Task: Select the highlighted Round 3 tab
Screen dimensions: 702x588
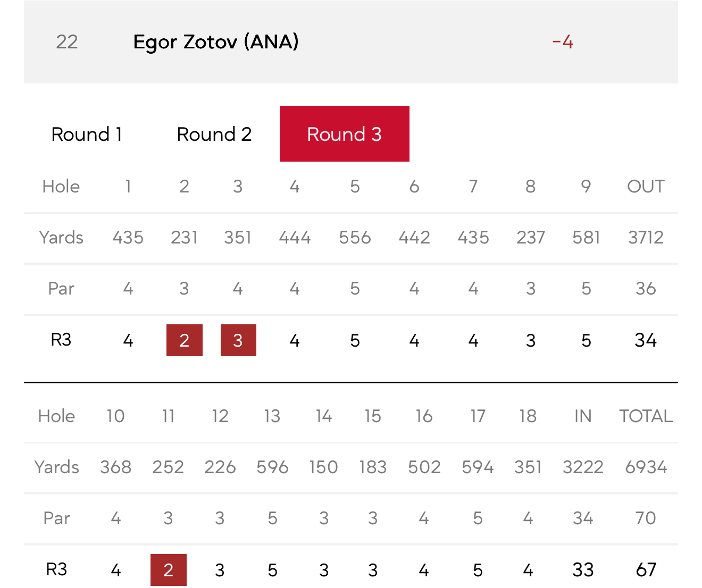Action: (344, 134)
